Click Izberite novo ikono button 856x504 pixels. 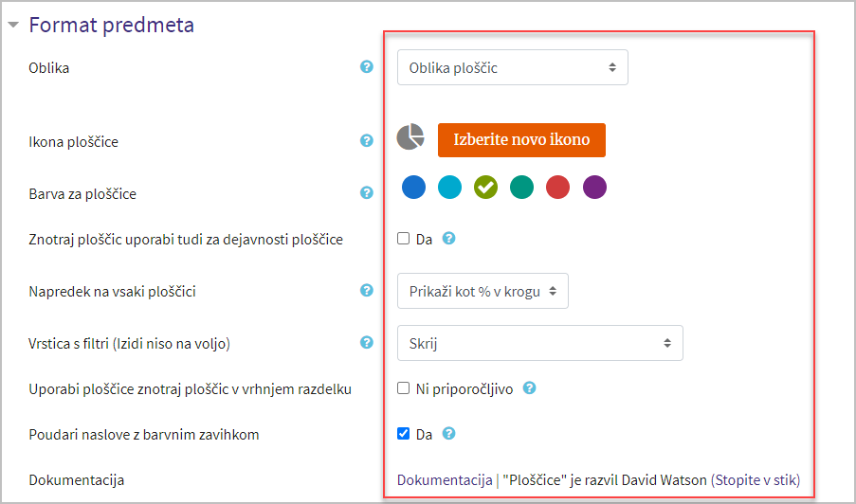click(521, 140)
